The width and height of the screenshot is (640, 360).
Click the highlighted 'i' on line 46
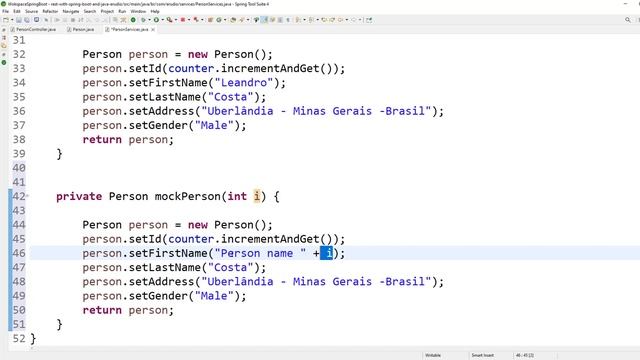(x=329, y=253)
